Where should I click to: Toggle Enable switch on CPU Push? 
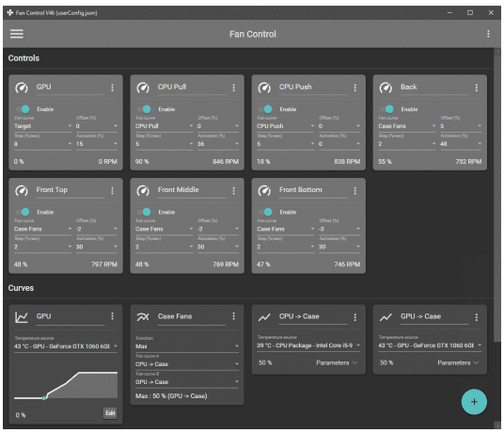tap(266, 109)
